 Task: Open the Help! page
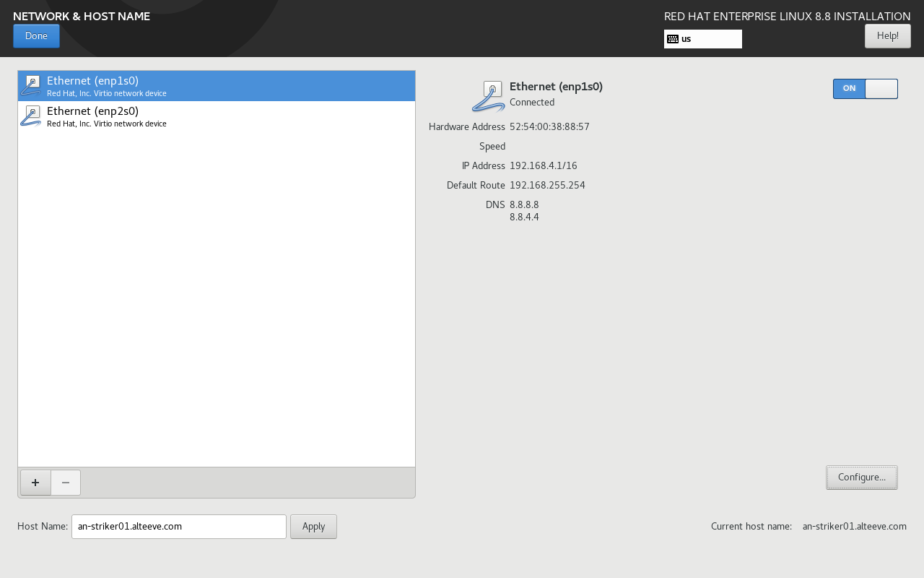point(887,36)
